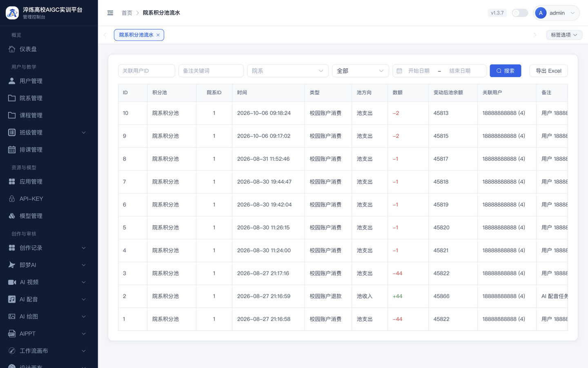Open 课程管理 menu item
588x368 pixels.
[x=49, y=115]
